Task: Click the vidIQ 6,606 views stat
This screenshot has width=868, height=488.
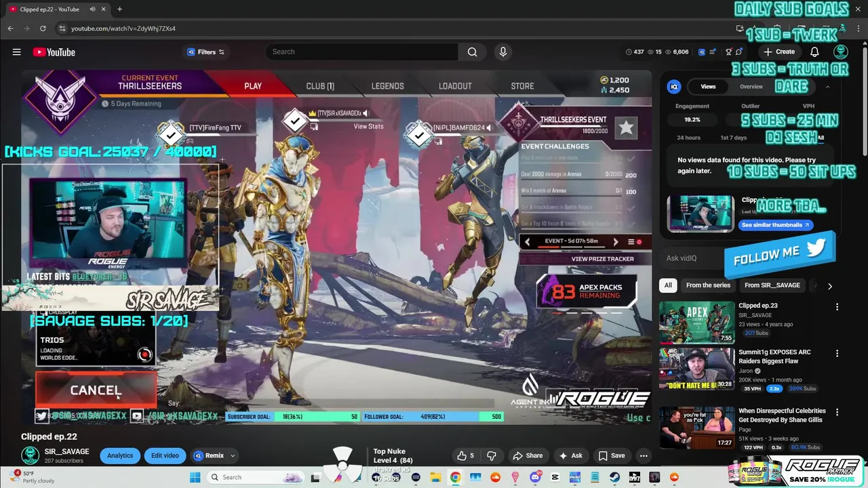Action: tap(677, 52)
